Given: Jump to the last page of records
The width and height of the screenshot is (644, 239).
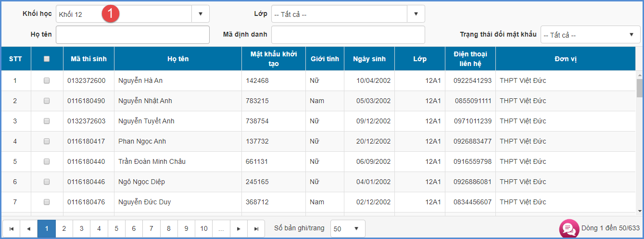Looking at the screenshot, I should pos(256,229).
